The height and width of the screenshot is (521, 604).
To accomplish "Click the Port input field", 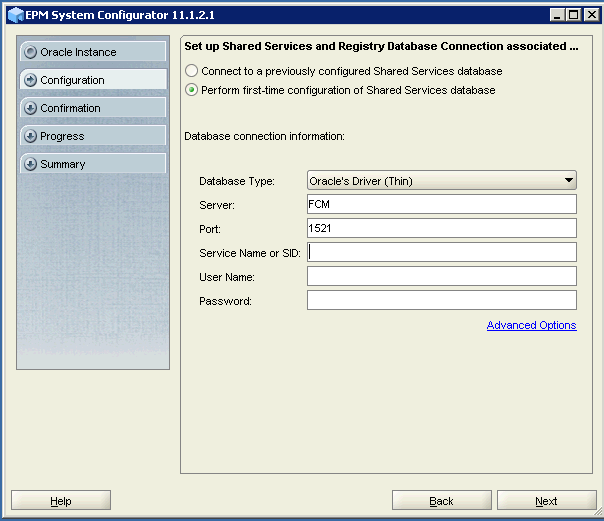I will coord(442,228).
